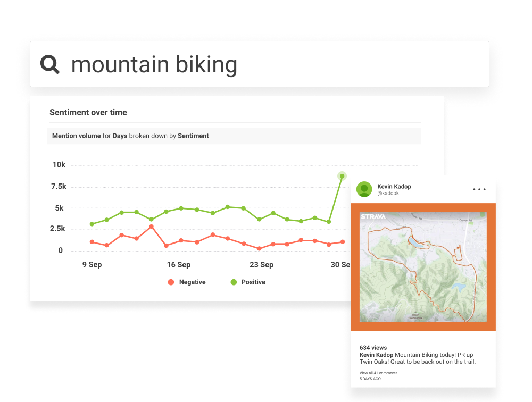Click the Strava logo on the map
The image size is (532, 402).
372,217
